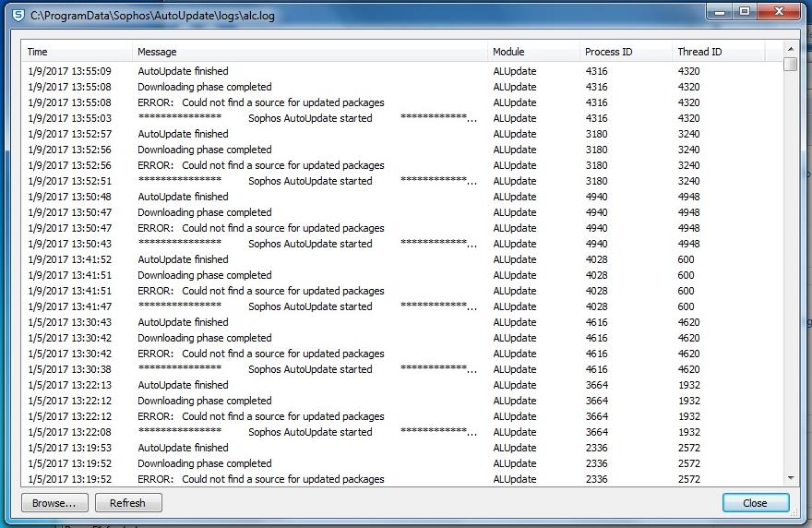Click Thread ID 4320 in the 13:55:03 row
The width and height of the screenshot is (812, 528).
688,118
